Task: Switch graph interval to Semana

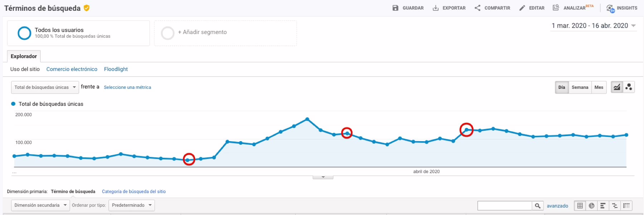Action: 580,87
